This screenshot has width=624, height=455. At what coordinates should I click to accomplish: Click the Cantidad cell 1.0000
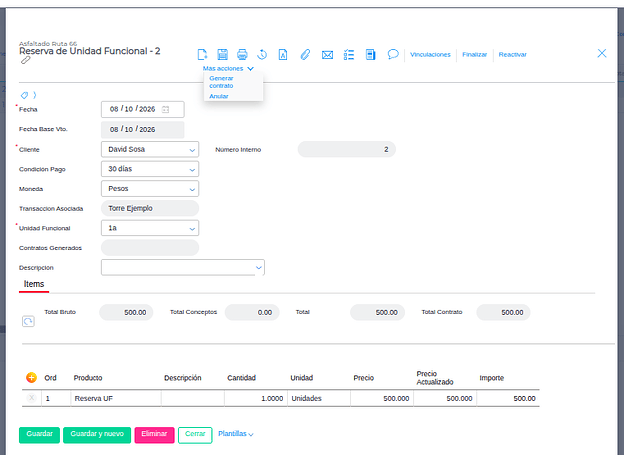coord(256,398)
